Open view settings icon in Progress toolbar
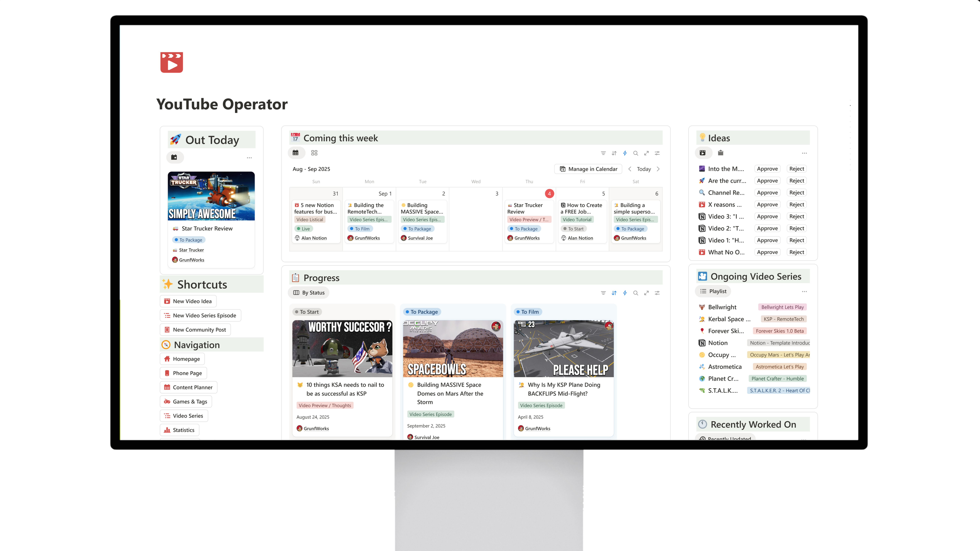The image size is (980, 551). coord(657,293)
